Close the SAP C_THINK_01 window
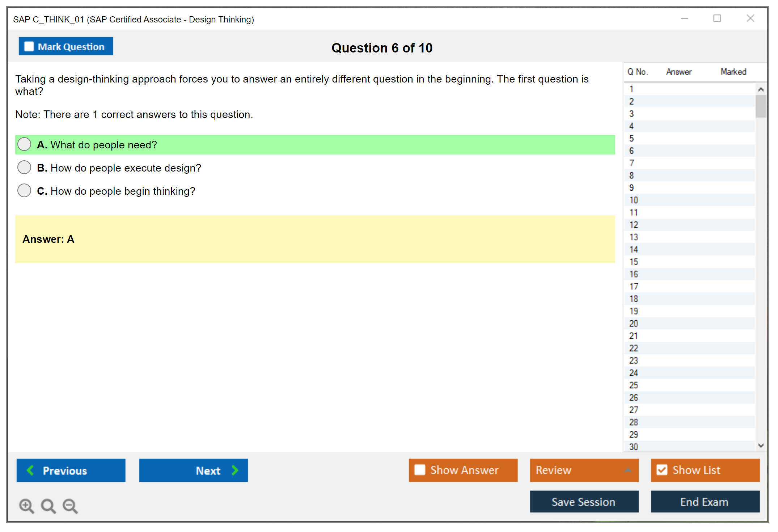 coord(750,18)
